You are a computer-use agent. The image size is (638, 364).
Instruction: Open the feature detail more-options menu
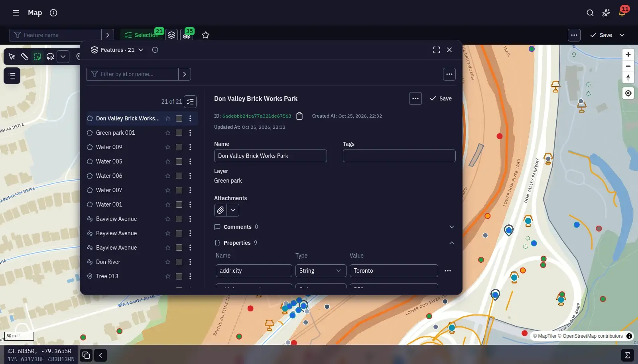(415, 98)
